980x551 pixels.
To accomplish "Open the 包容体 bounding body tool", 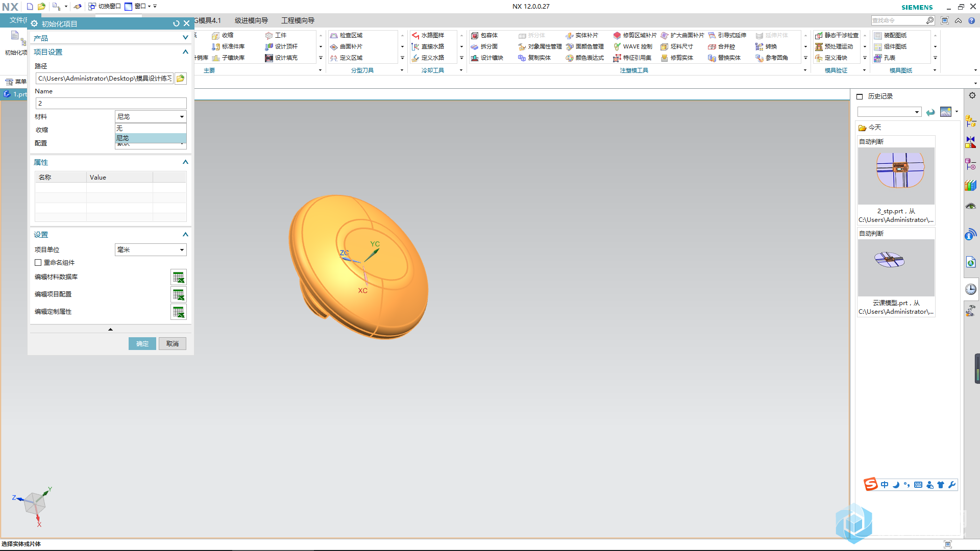I will pyautogui.click(x=484, y=35).
